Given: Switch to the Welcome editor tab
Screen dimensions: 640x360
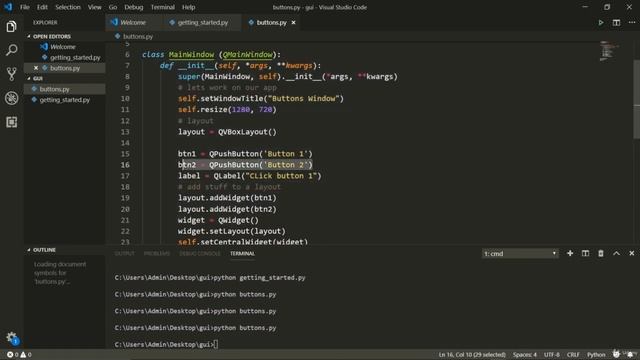Looking at the screenshot, I should tap(133, 22).
